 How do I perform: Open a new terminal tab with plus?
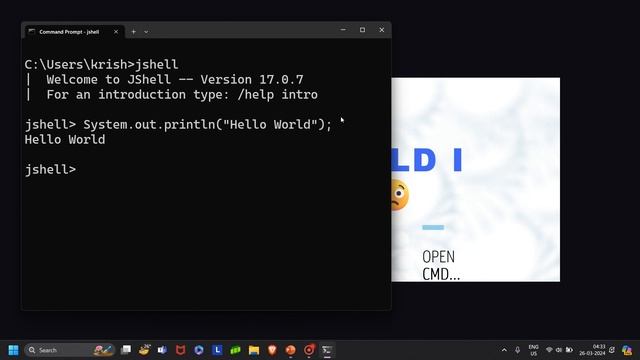pos(133,31)
